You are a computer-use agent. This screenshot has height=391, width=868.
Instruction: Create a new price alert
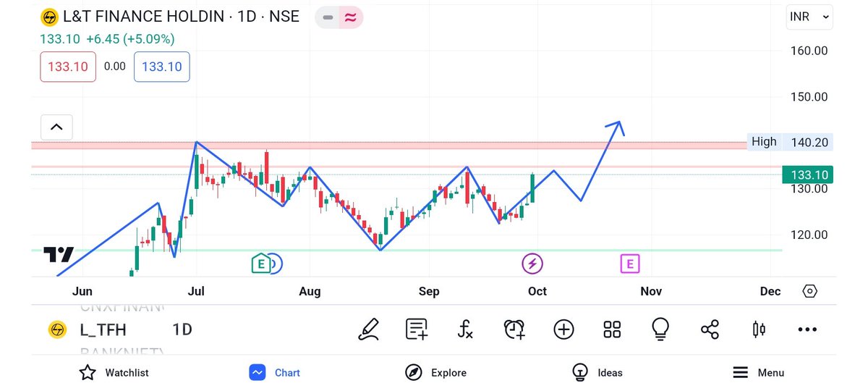tap(514, 329)
